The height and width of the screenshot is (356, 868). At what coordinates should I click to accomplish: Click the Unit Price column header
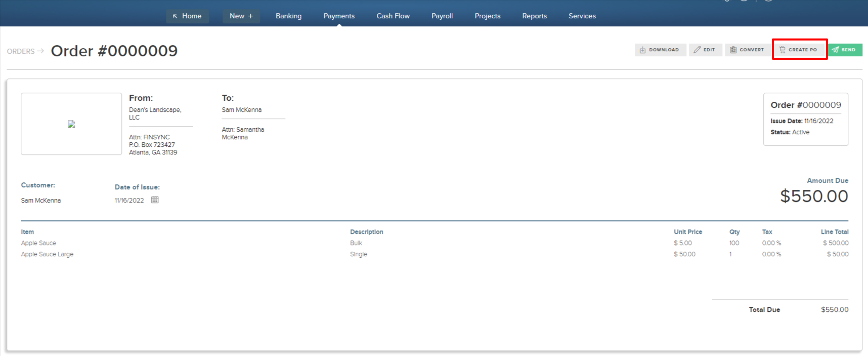coord(688,232)
